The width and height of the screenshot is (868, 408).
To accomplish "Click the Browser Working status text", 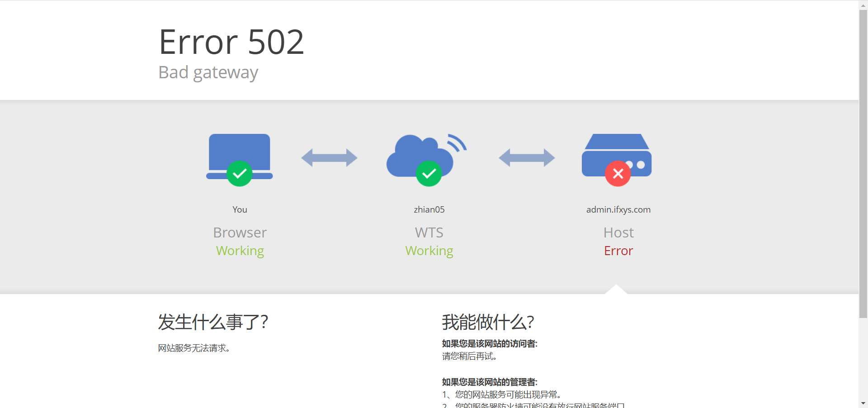I will coord(240,251).
